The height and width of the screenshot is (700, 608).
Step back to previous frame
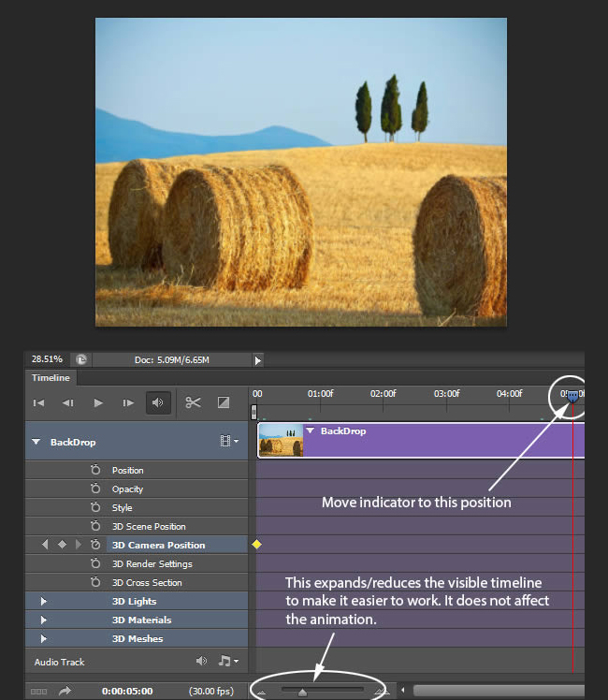pos(68,403)
